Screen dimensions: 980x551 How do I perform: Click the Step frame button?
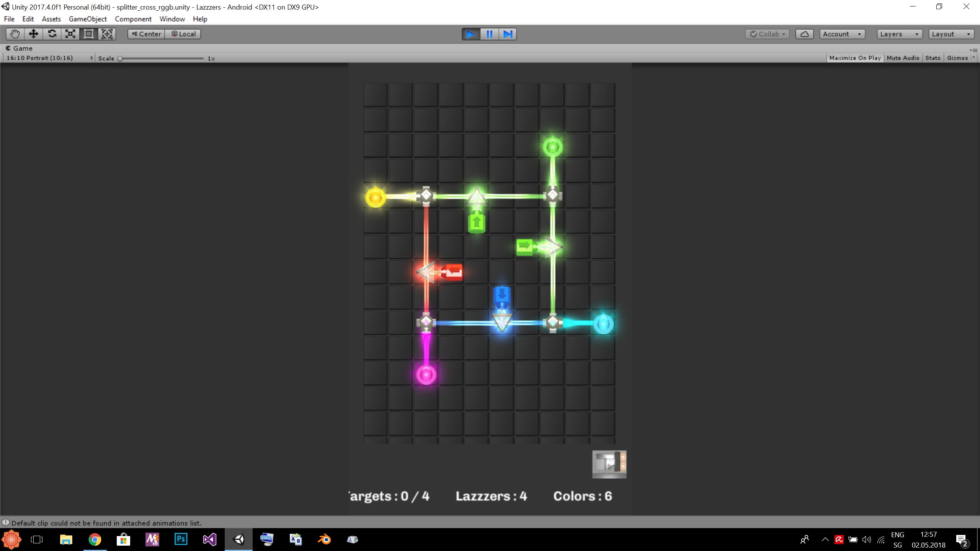tap(508, 34)
